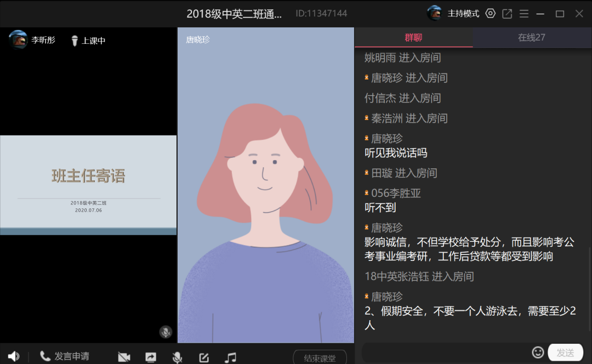Open the emoji smiley picker
The height and width of the screenshot is (364, 592).
[x=538, y=352]
